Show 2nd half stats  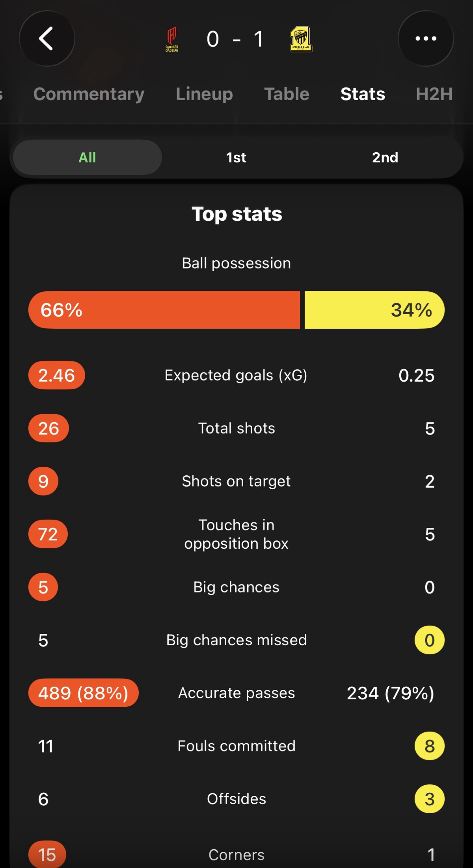click(x=385, y=157)
